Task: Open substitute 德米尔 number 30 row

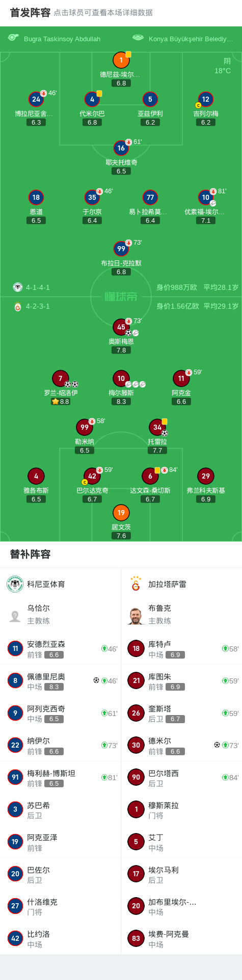Action: click(181, 745)
